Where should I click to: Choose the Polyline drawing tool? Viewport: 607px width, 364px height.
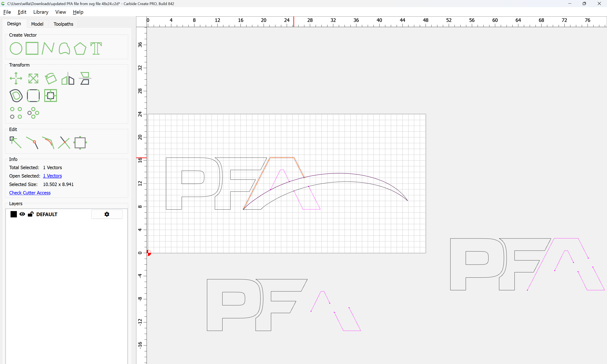pyautogui.click(x=48, y=48)
